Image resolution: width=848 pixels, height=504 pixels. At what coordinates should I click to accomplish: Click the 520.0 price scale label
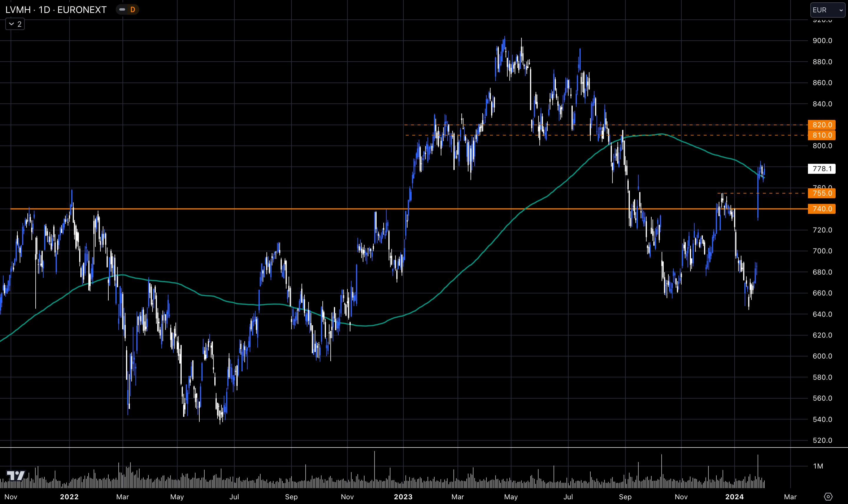(x=822, y=440)
